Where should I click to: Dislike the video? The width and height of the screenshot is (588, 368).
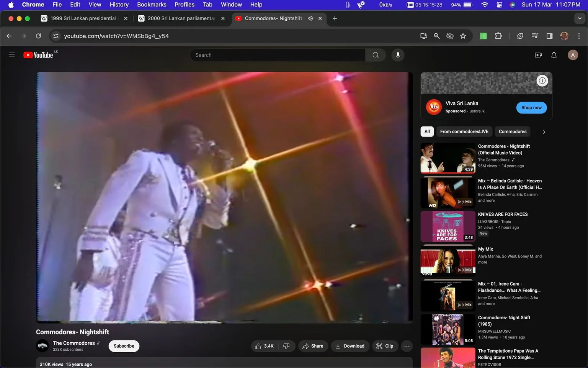coord(286,346)
